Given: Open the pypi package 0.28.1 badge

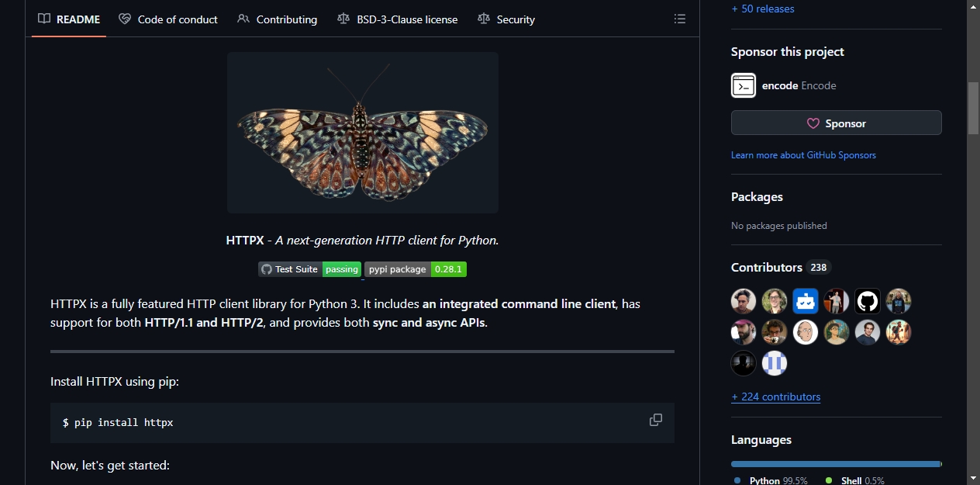Looking at the screenshot, I should coord(416,269).
